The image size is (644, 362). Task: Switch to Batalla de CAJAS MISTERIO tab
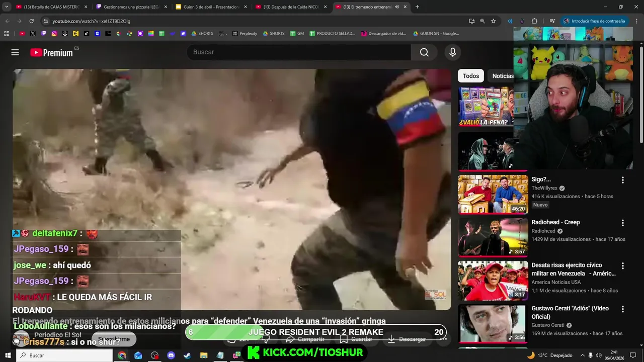coord(51,7)
